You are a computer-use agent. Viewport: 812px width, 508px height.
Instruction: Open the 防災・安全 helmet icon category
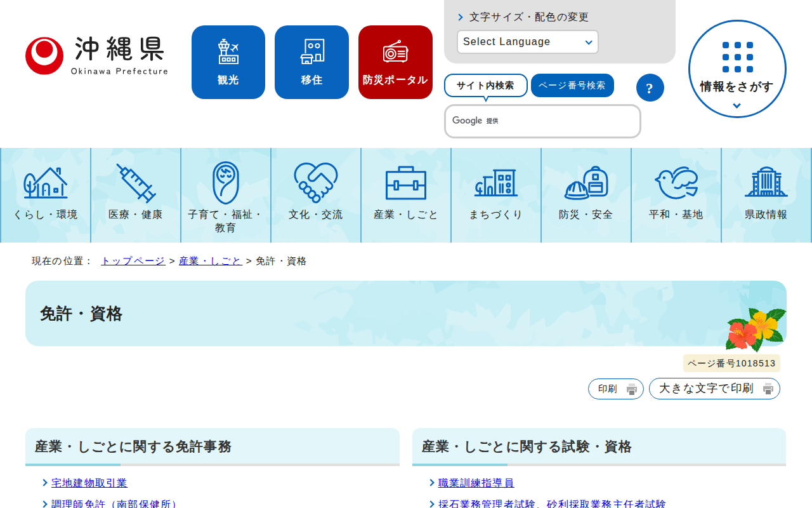[x=586, y=195]
